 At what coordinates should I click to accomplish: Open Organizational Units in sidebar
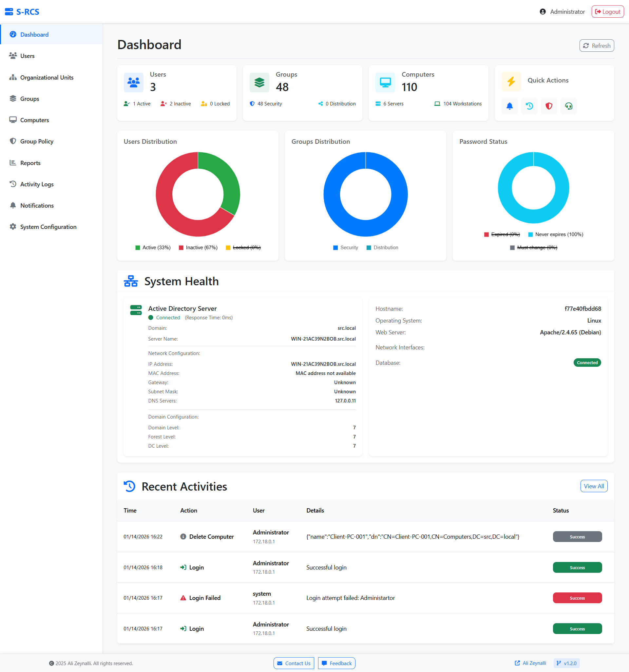(x=47, y=77)
